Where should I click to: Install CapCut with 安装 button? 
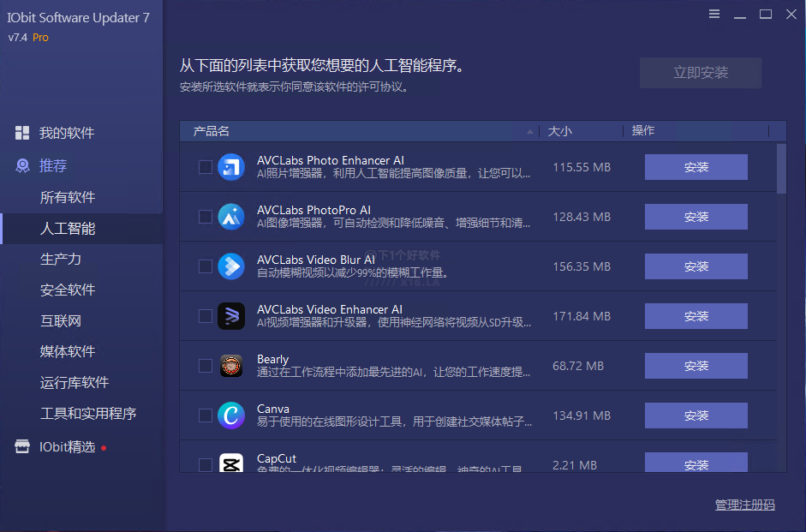[x=696, y=463]
